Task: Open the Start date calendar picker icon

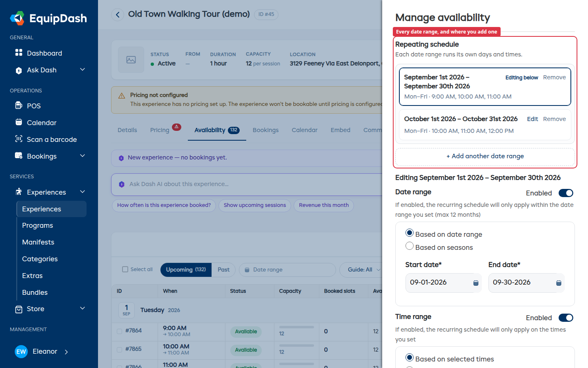Action: tap(476, 283)
